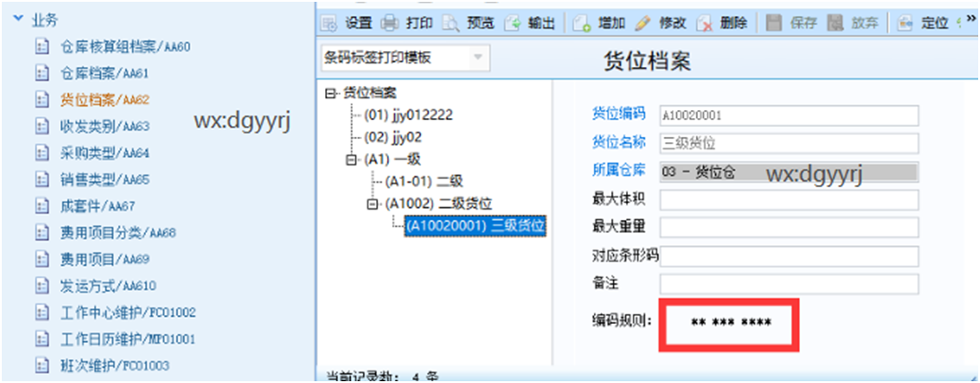The width and height of the screenshot is (980, 383).
Task: Click document icon beside 工作中心维护/FC01002
Action: point(42,312)
